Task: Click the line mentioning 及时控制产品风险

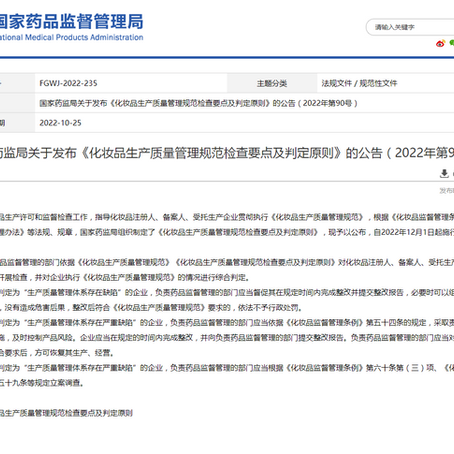Action: coord(227,338)
